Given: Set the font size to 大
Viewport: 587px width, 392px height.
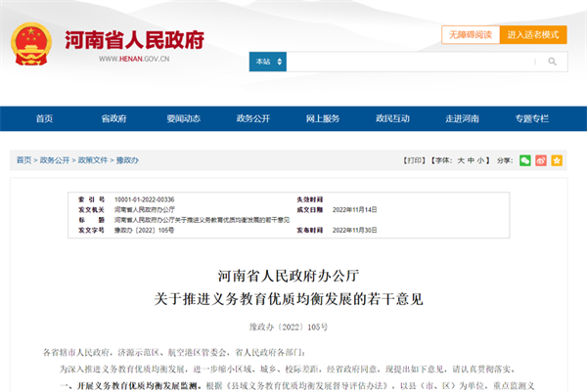Looking at the screenshot, I should [x=461, y=160].
